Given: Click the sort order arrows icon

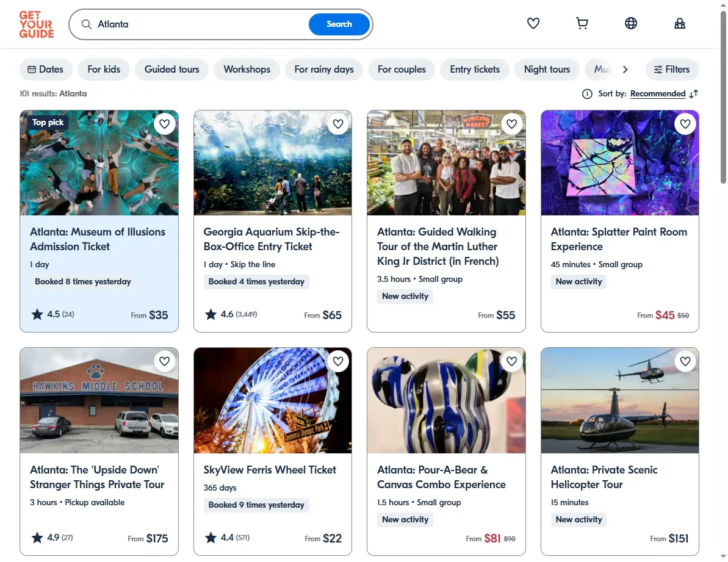Looking at the screenshot, I should 693,94.
